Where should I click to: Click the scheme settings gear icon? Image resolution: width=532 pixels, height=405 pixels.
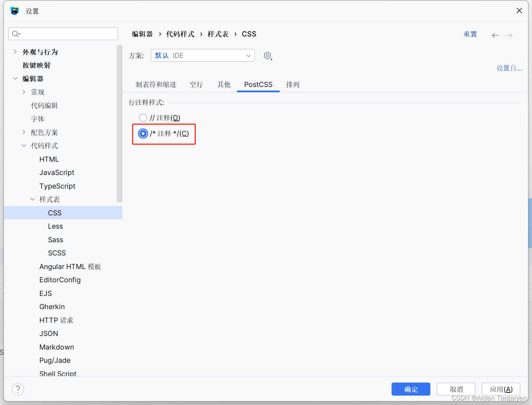click(x=268, y=56)
